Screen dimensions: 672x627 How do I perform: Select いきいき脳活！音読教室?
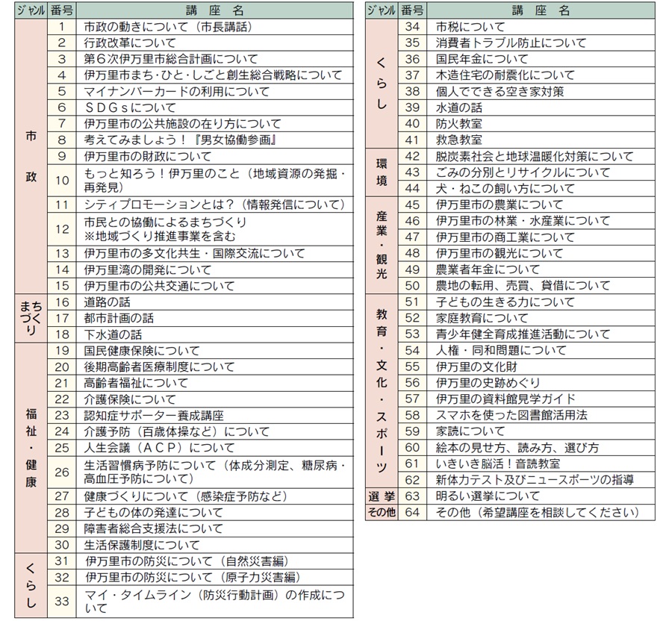[498, 464]
